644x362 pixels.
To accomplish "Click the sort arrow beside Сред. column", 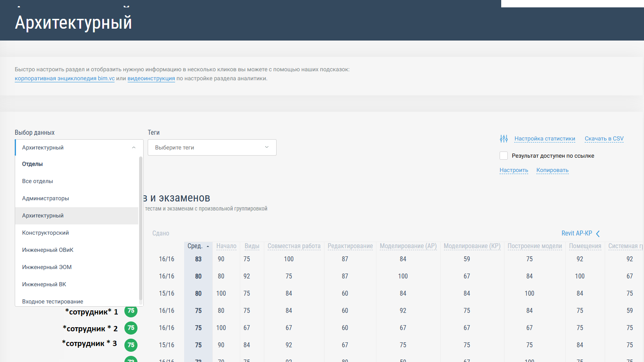I will tap(208, 247).
